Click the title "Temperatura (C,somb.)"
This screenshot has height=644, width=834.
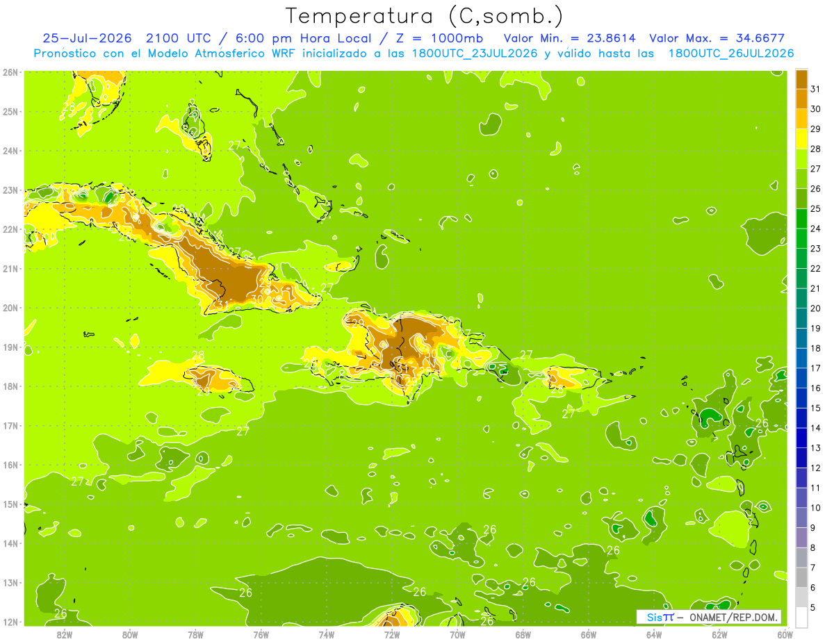point(424,16)
